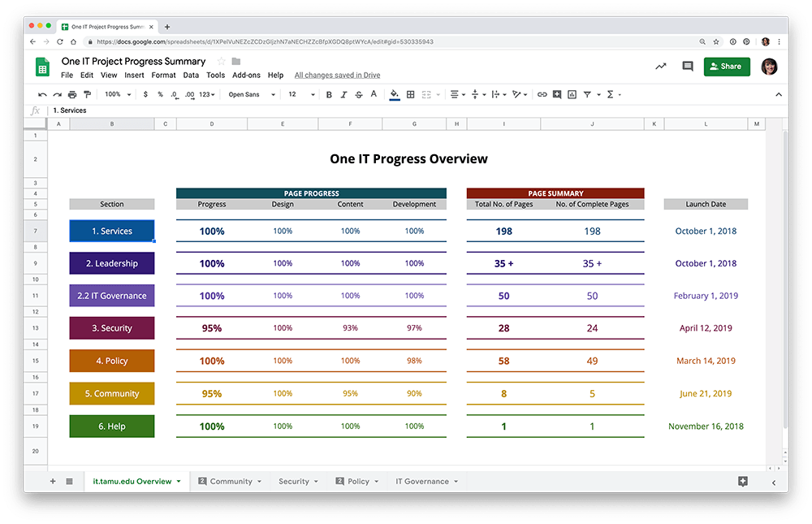Switch to the Policy sheet tab
This screenshot has width=812, height=524.
[357, 482]
